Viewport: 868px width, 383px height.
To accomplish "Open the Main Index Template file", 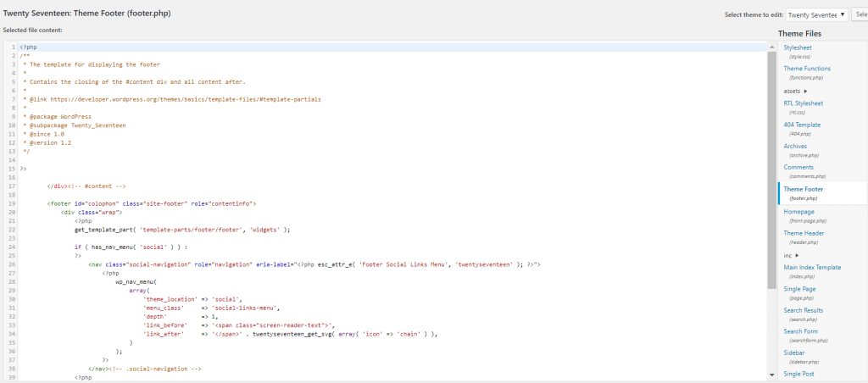I will click(812, 267).
